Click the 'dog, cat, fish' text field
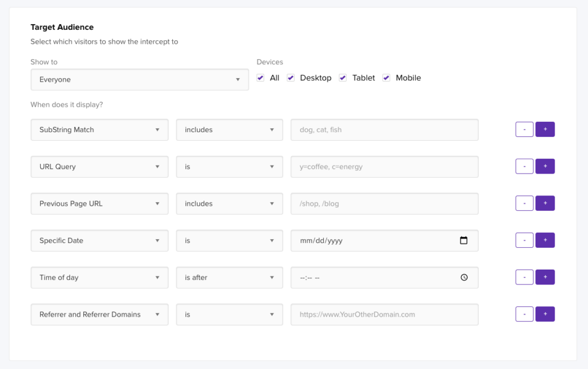Image resolution: width=588 pixels, height=369 pixels. 384,130
